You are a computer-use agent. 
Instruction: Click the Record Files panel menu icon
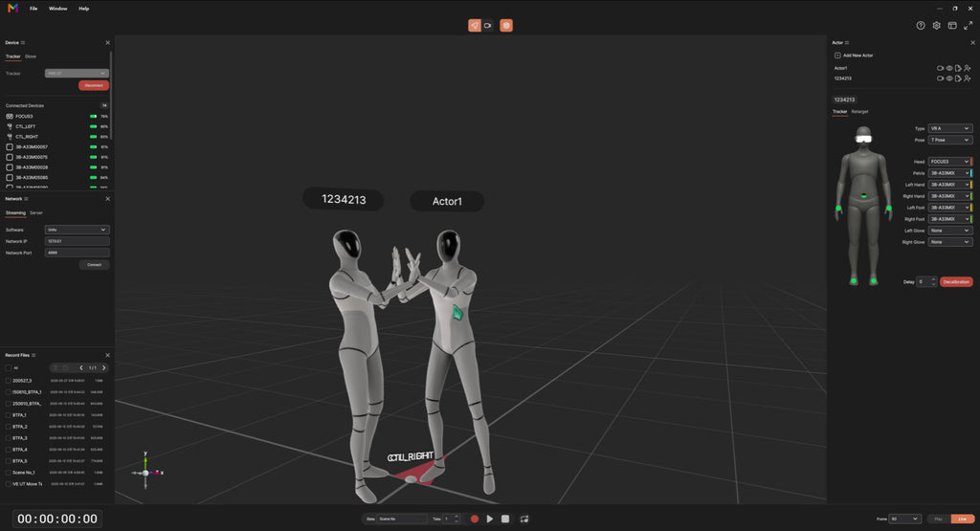33,355
